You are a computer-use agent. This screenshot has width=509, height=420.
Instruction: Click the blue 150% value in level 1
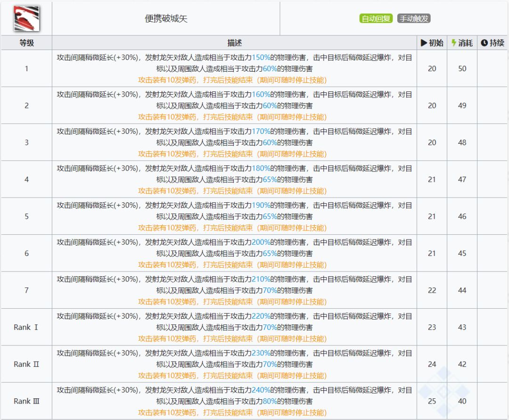tap(261, 58)
